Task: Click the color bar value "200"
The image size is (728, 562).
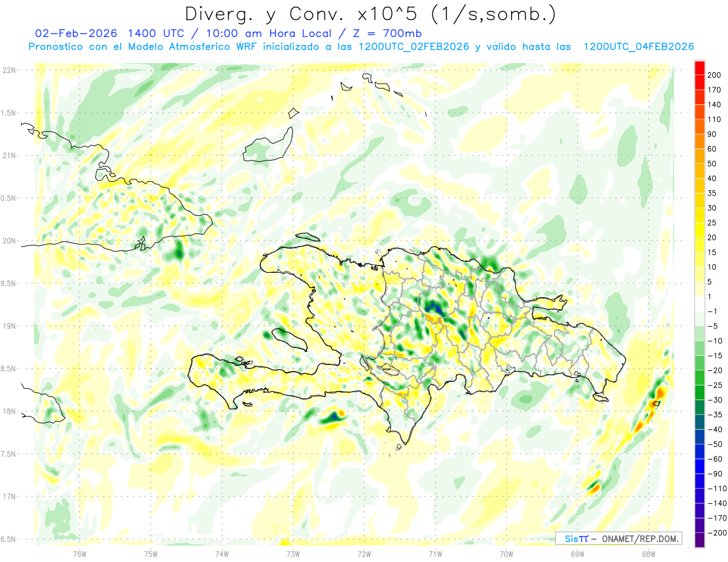Action: pyautogui.click(x=714, y=75)
